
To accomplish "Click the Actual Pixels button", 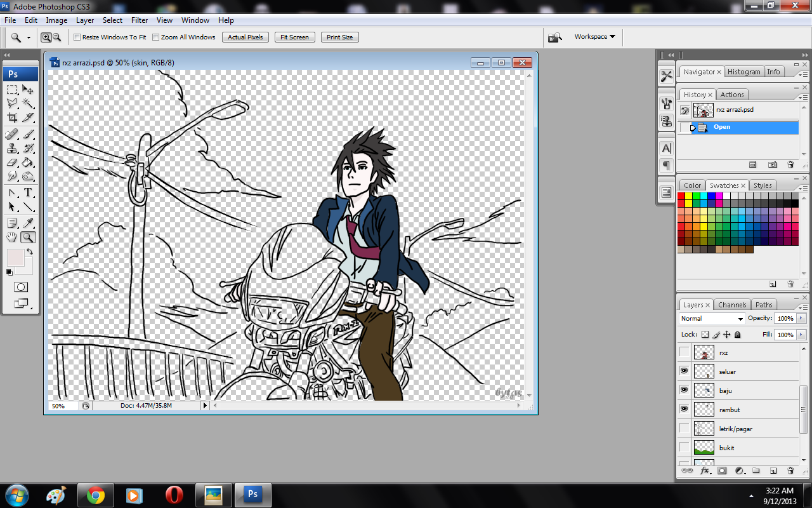I will point(246,37).
